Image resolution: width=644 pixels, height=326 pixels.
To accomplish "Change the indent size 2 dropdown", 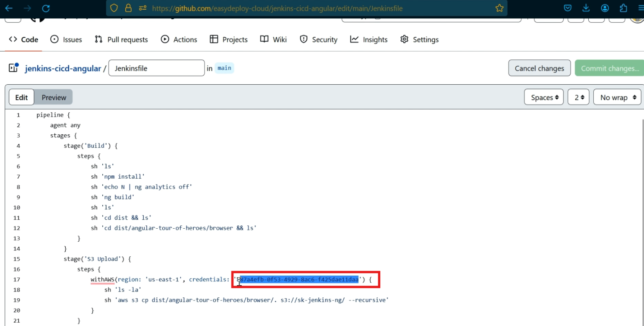I will tap(578, 97).
